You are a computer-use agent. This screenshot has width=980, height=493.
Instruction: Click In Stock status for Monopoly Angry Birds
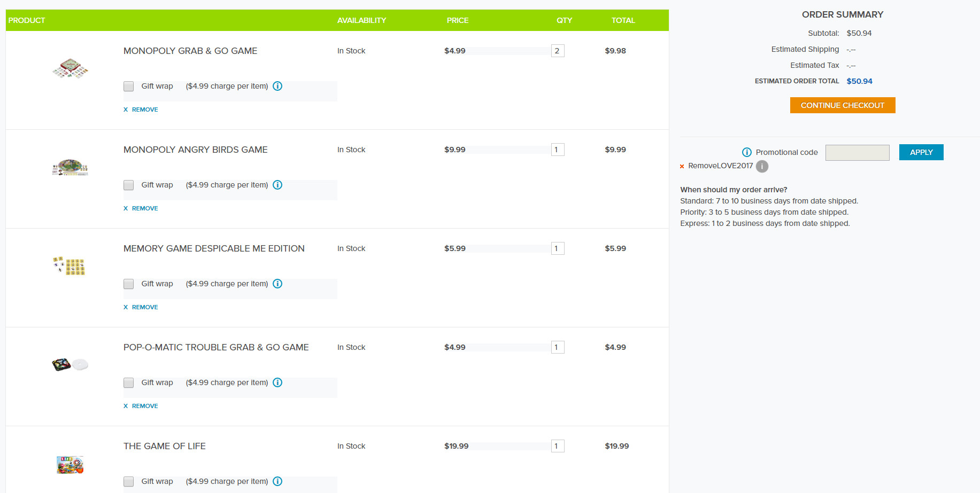point(351,150)
